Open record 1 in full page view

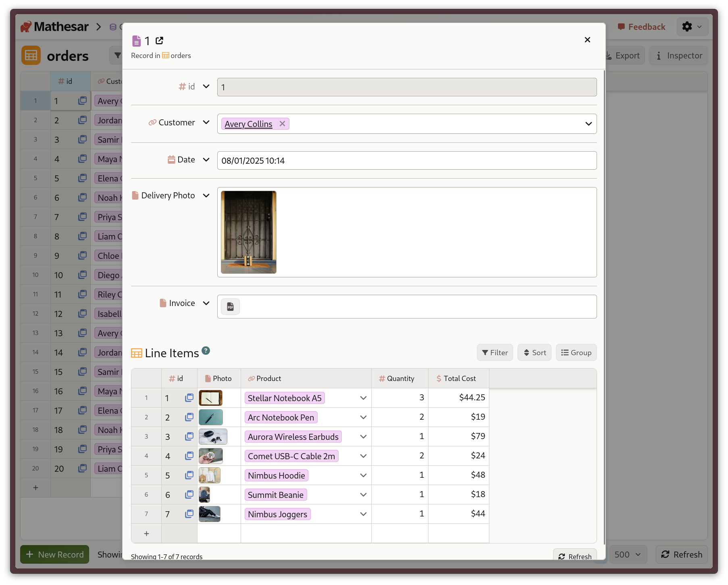160,41
